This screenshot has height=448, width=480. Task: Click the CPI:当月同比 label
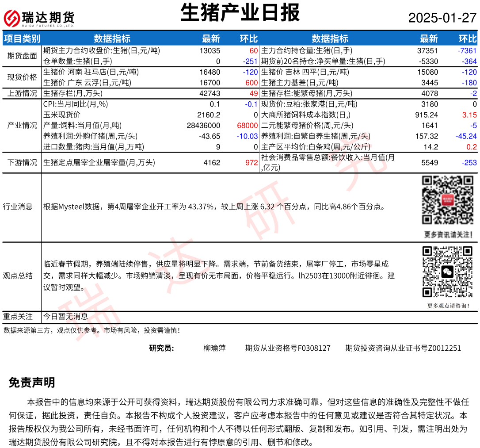[x=76, y=104]
